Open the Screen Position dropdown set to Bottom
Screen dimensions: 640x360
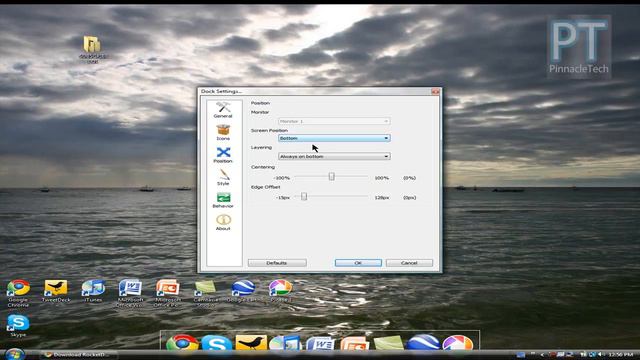[x=334, y=138]
